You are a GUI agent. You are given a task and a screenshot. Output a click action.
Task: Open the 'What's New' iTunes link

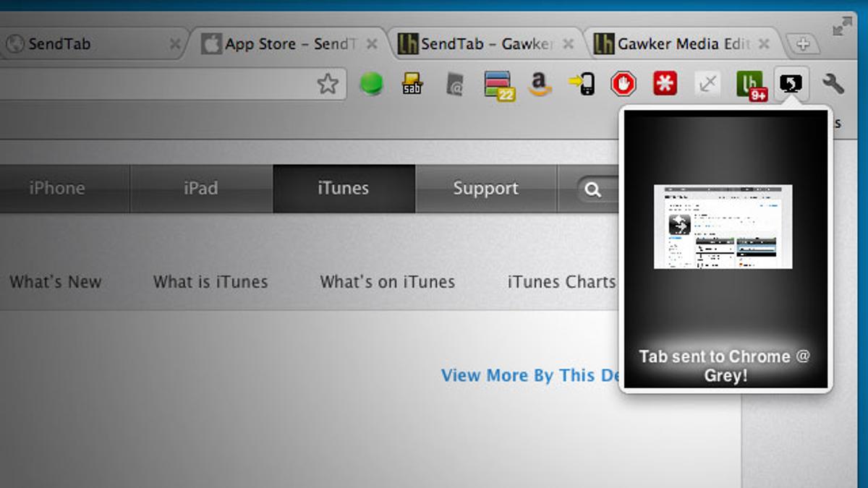point(56,282)
